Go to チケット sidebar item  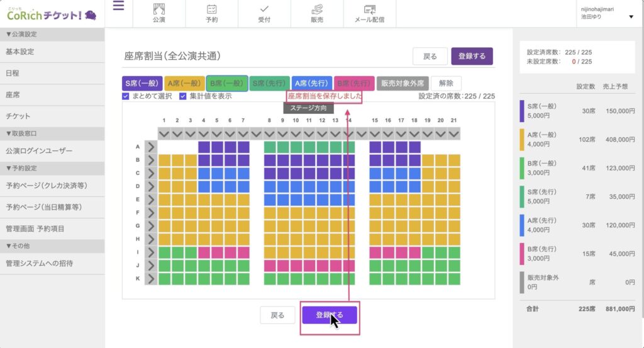click(18, 116)
